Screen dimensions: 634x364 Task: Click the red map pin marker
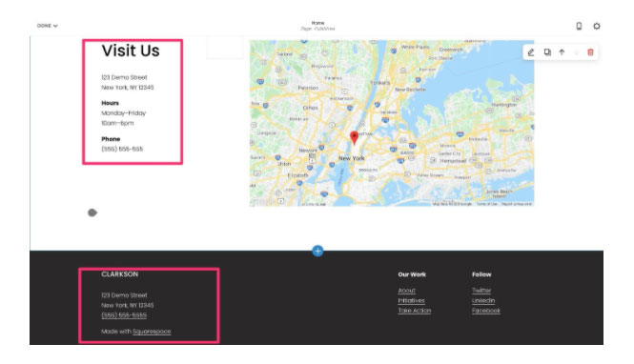(x=355, y=138)
